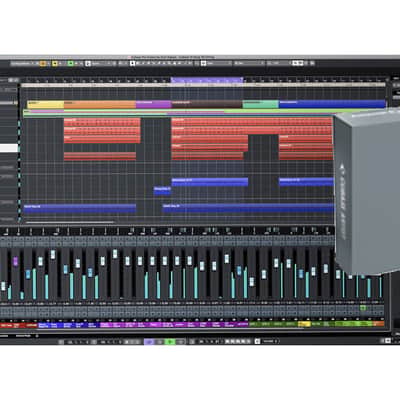Viewport: 400px width, 400px height.
Task: Select the orange arranger part
Action: pyautogui.click(x=100, y=105)
